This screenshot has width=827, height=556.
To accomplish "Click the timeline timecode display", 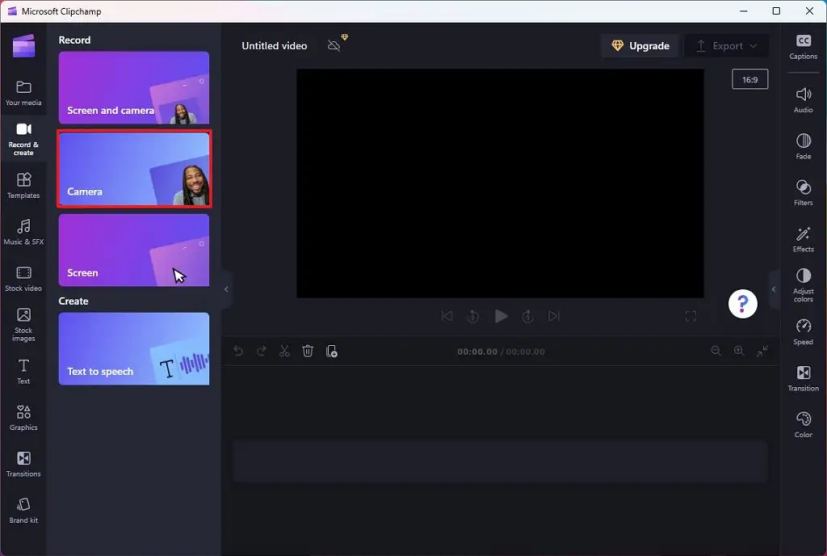I will [501, 351].
